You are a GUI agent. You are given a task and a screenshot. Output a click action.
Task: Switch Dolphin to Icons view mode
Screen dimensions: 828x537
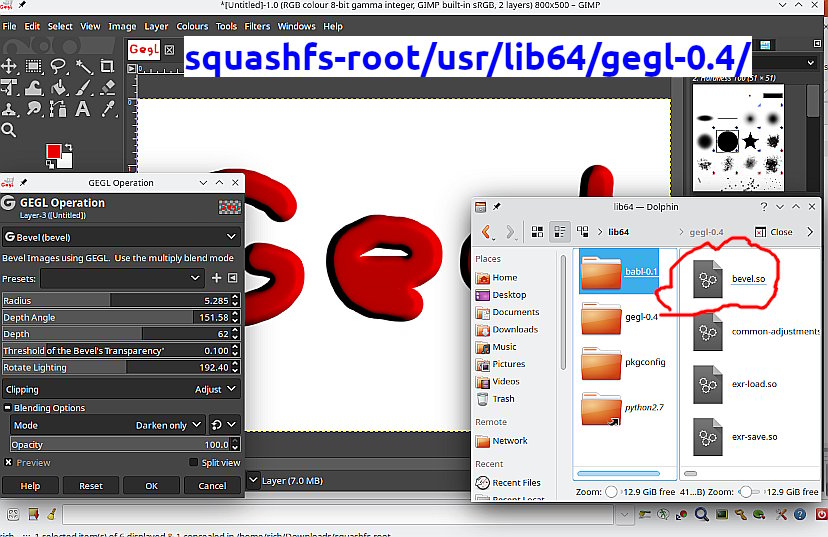click(x=537, y=232)
